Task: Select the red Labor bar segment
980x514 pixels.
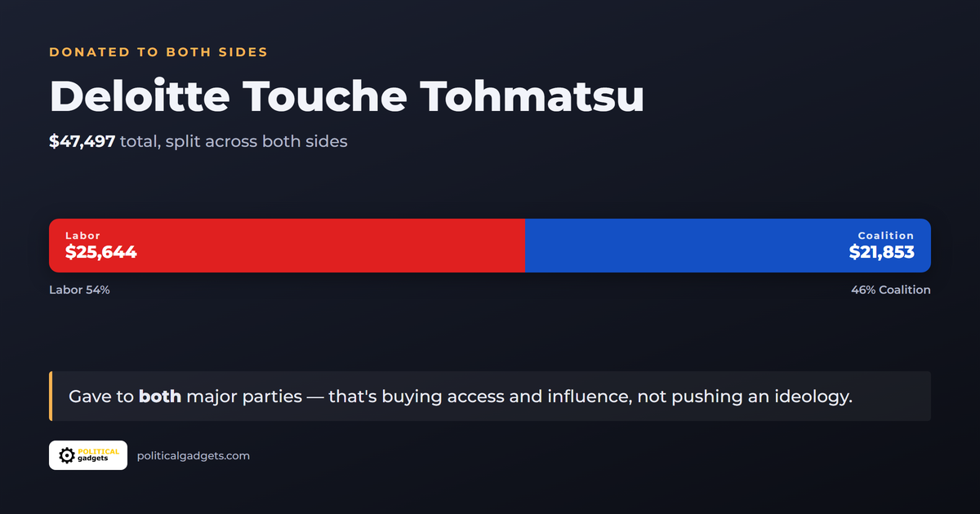Action: 287,246
